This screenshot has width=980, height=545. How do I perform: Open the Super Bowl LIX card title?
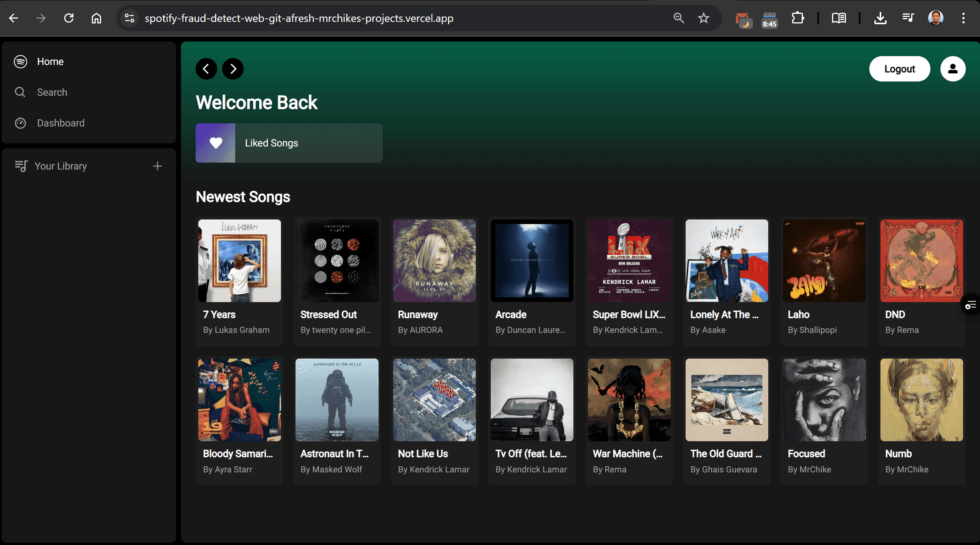pyautogui.click(x=629, y=314)
